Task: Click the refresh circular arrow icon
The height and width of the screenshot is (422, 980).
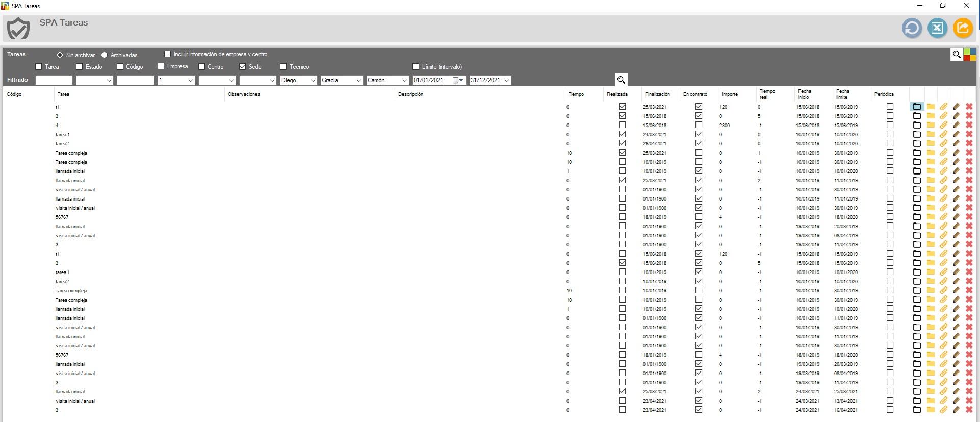Action: [912, 28]
